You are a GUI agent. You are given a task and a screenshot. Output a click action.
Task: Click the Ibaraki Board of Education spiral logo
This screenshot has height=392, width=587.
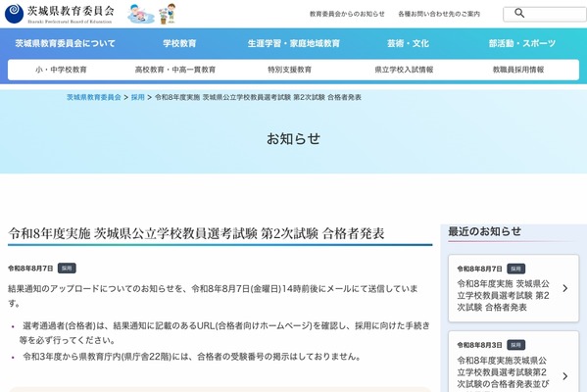(15, 14)
